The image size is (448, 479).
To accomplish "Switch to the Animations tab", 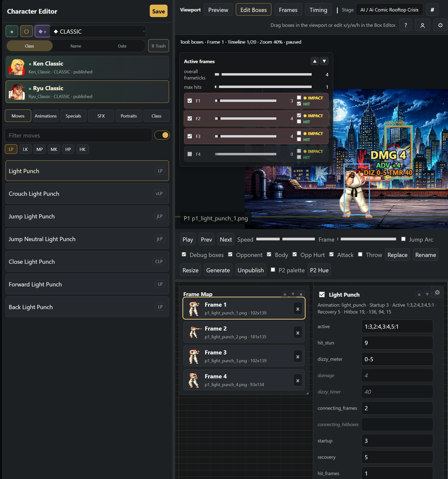I will pos(46,116).
